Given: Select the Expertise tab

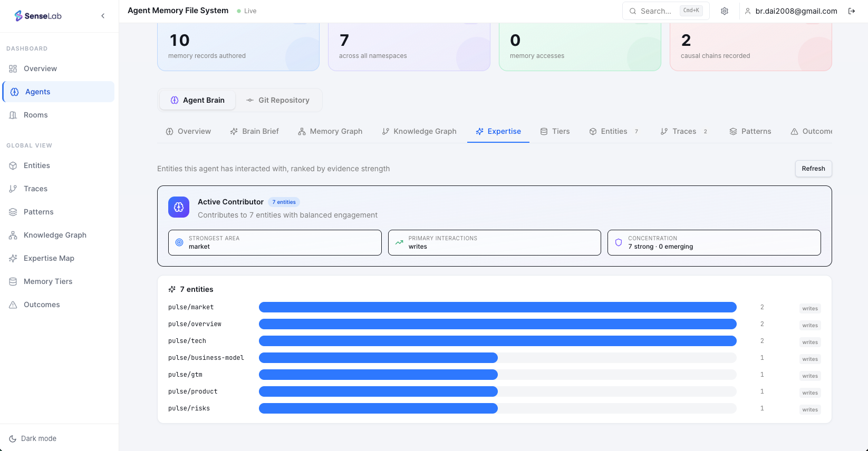Looking at the screenshot, I should pyautogui.click(x=498, y=131).
